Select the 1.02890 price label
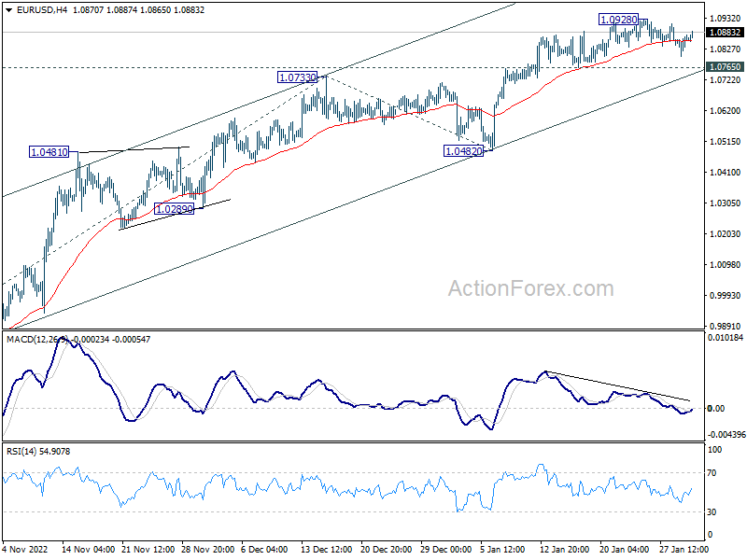The width and height of the screenshot is (747, 560). (x=175, y=208)
